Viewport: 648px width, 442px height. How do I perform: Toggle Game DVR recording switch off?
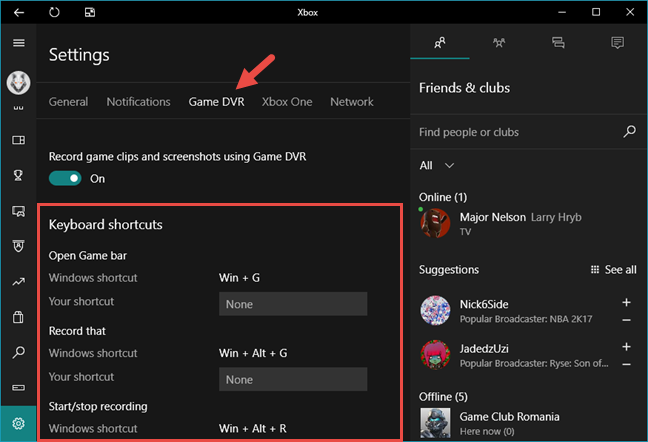65,178
